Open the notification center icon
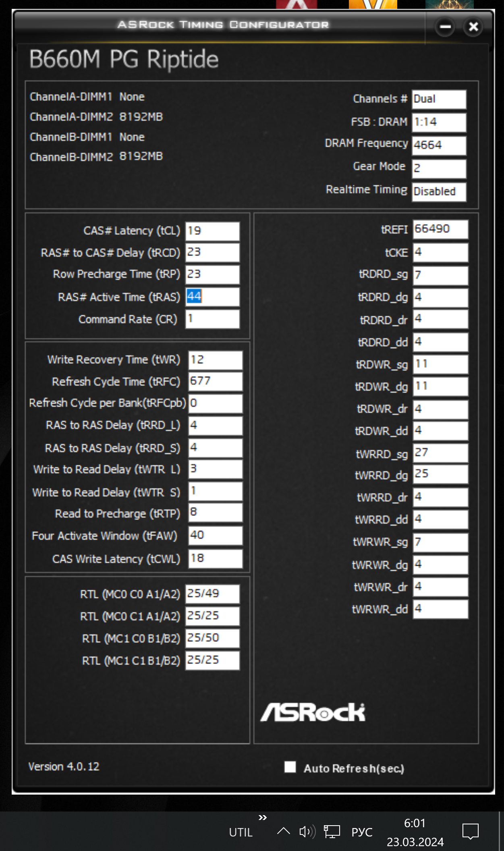 pyautogui.click(x=471, y=832)
